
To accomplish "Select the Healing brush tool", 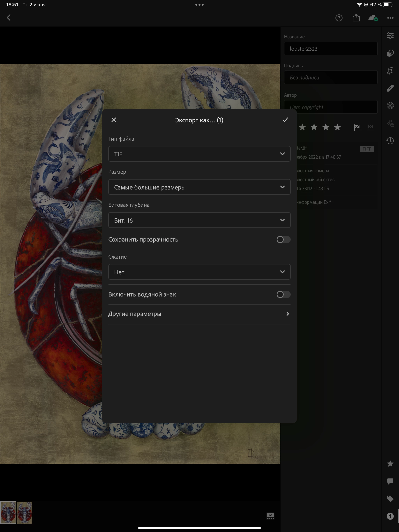I will tap(390, 88).
